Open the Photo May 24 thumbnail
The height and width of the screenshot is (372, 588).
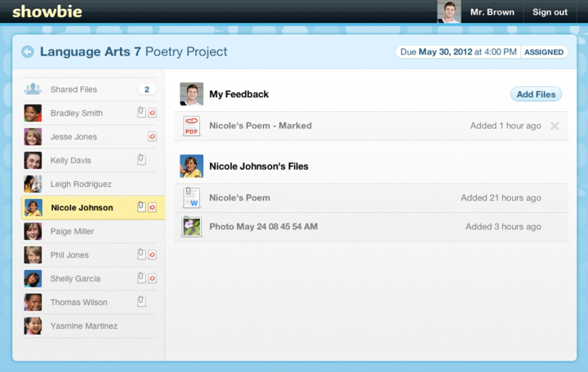point(192,227)
